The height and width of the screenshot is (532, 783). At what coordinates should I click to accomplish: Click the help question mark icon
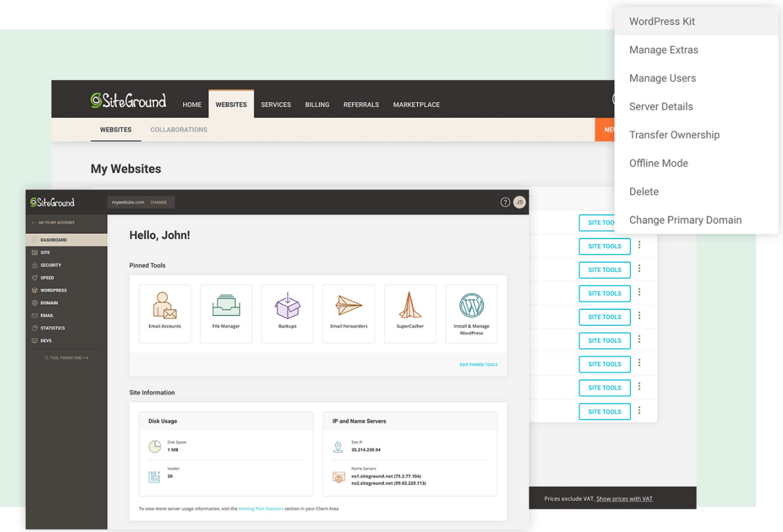tap(505, 202)
